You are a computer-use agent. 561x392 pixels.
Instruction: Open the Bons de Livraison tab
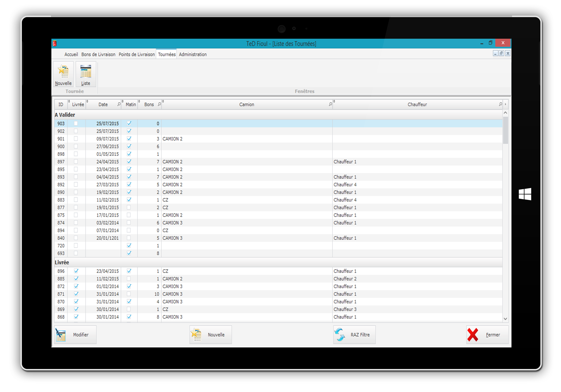pos(98,55)
